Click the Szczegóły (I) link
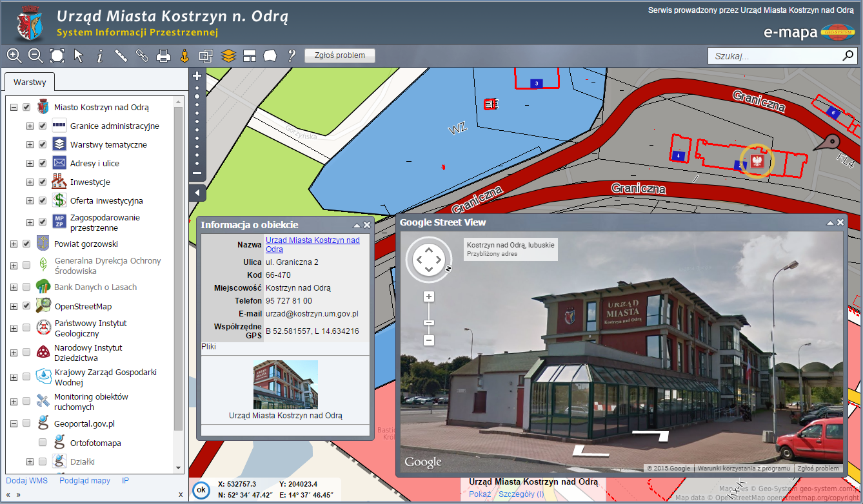 pyautogui.click(x=521, y=494)
